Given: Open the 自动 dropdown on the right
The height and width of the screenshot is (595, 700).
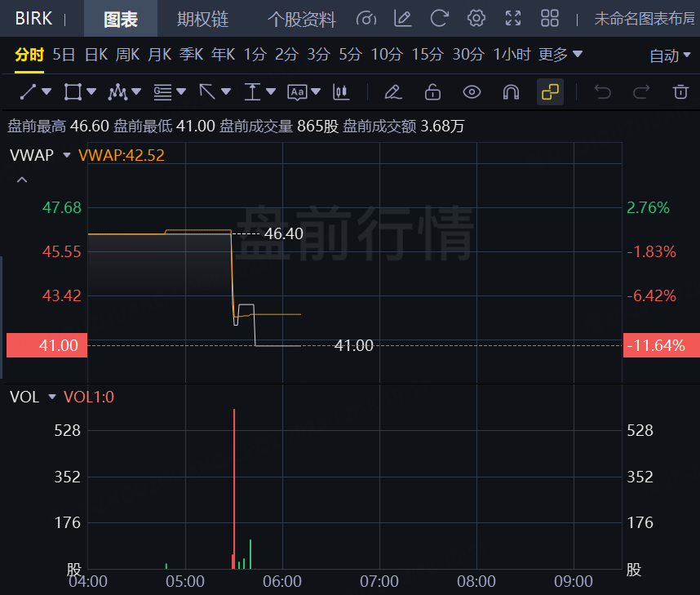Looking at the screenshot, I should point(671,54).
